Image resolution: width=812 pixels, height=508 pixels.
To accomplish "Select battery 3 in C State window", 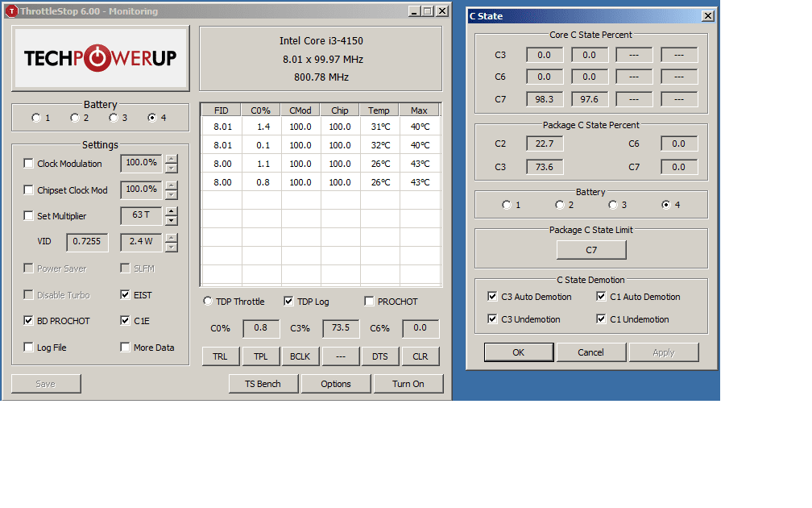I will 613,205.
